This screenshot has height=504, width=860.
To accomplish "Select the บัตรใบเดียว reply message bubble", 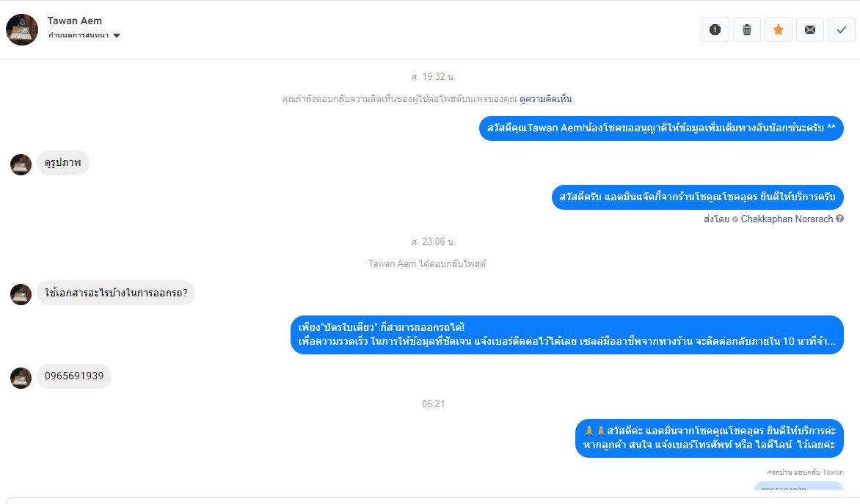I will pyautogui.click(x=566, y=335).
